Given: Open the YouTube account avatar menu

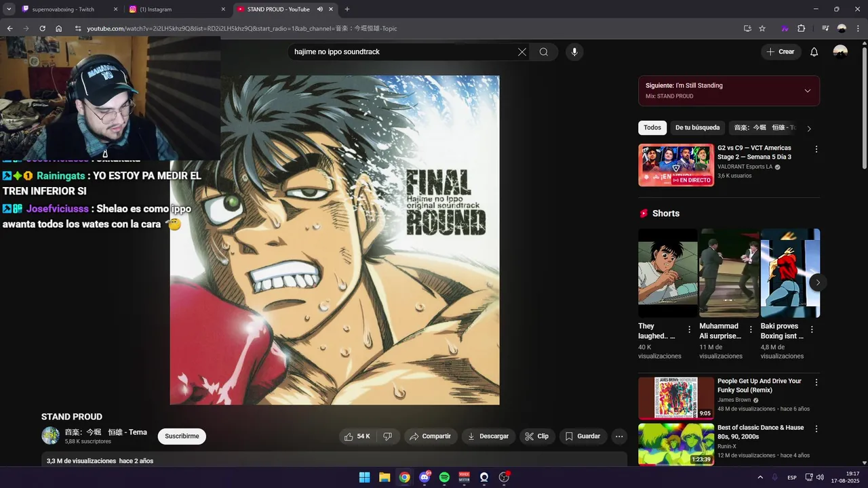Looking at the screenshot, I should [x=840, y=52].
